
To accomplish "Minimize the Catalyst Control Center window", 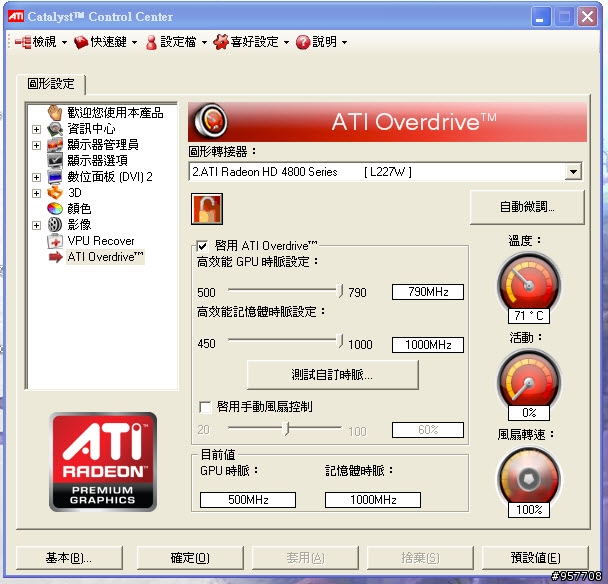I will pos(541,17).
